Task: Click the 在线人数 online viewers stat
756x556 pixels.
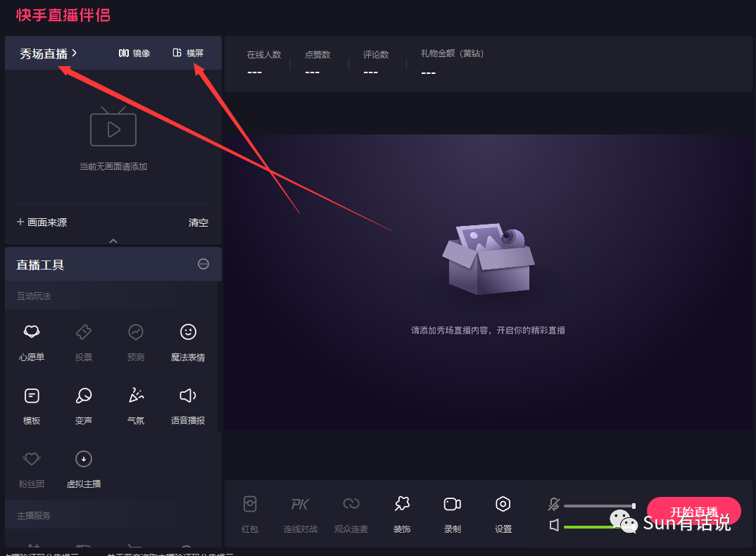Action: coord(264,63)
